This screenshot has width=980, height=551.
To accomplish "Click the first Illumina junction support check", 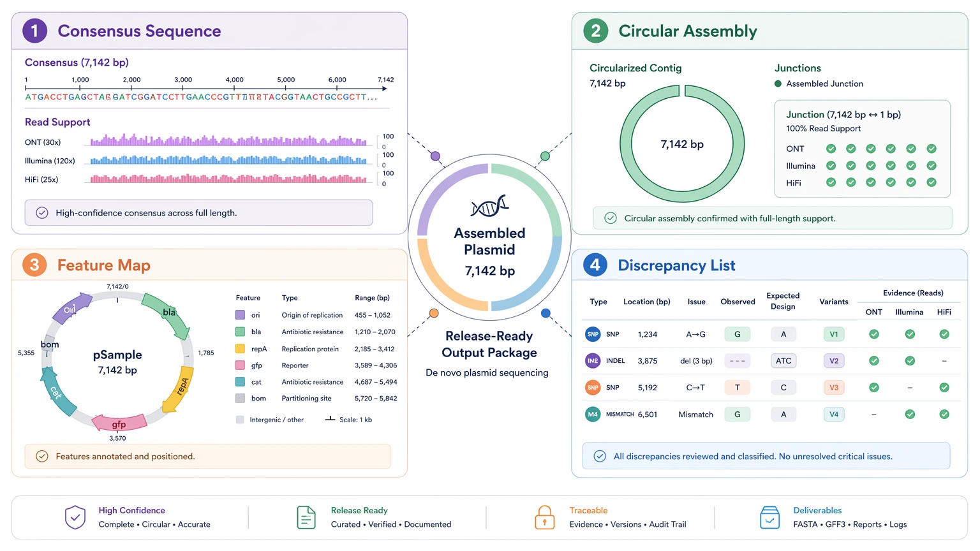I will [831, 166].
